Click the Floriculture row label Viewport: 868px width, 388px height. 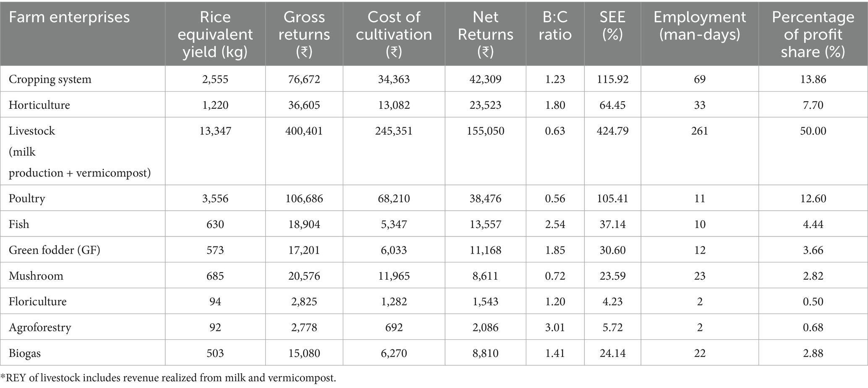point(38,301)
